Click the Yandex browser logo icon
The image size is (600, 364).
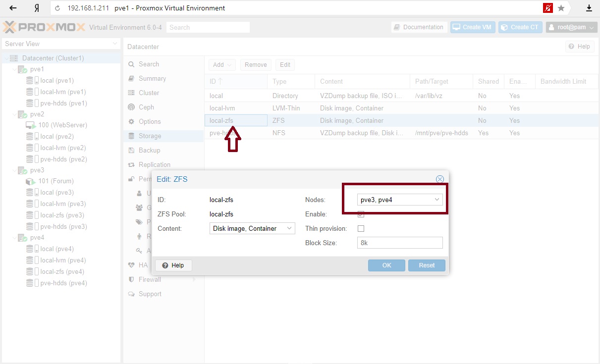[37, 8]
